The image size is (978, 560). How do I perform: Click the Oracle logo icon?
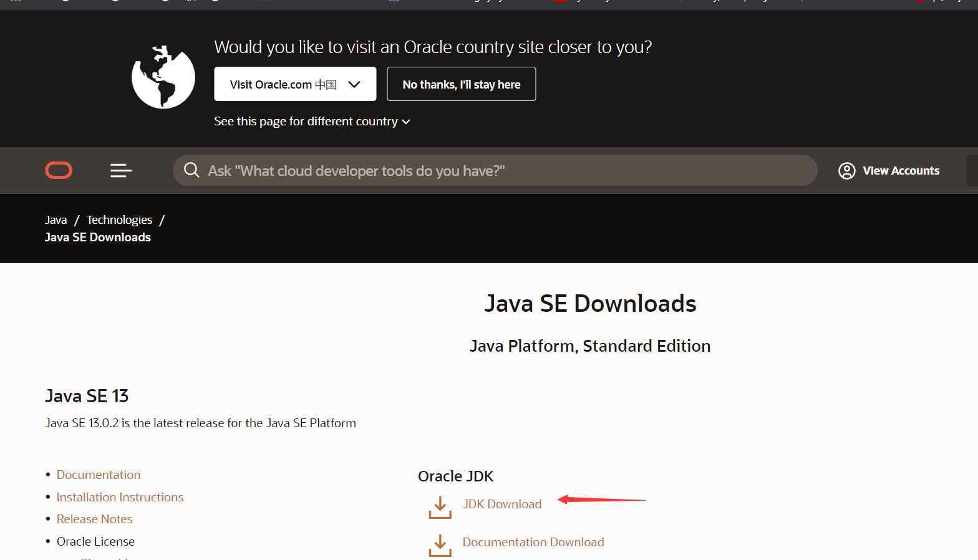click(x=59, y=170)
